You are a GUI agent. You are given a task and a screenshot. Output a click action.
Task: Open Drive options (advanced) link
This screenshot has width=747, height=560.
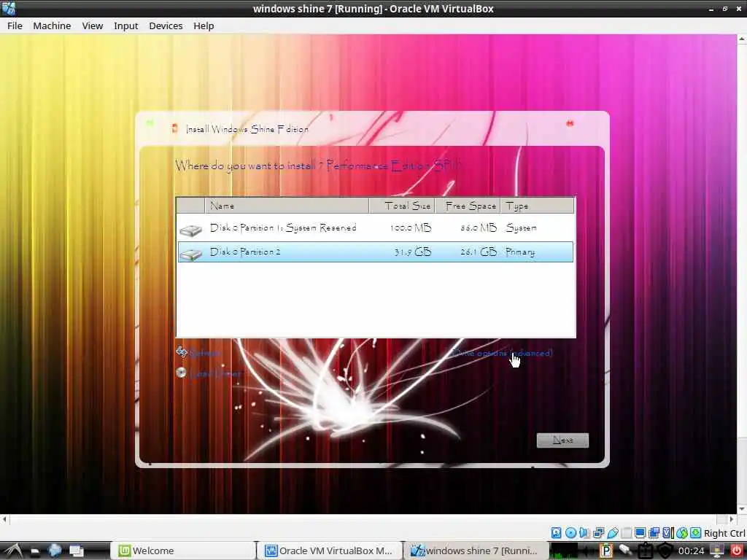click(x=503, y=353)
